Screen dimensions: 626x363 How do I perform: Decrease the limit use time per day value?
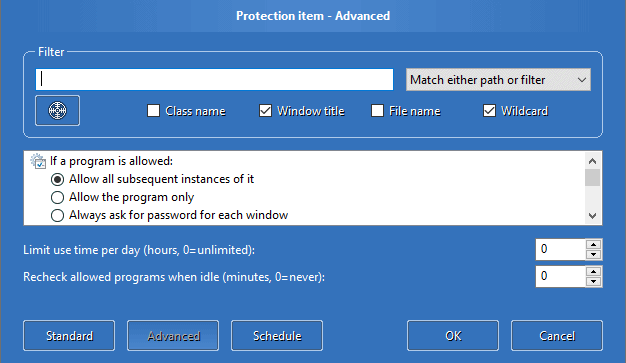[x=594, y=255]
